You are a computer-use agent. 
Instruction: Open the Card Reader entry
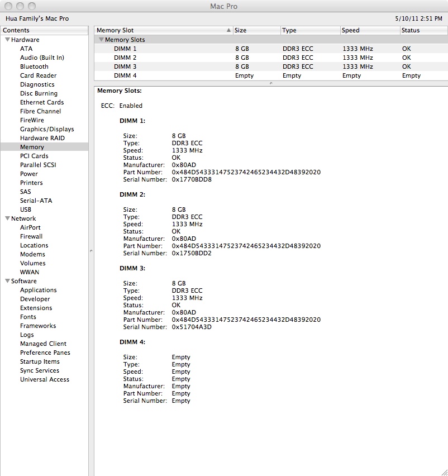(x=38, y=75)
